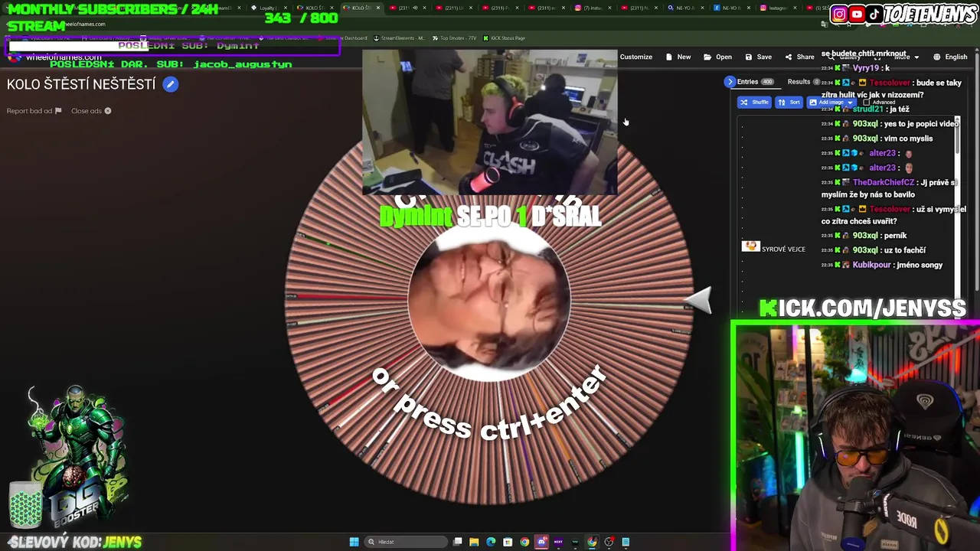Launch Microsoft Edge from the taskbar
The width and height of the screenshot is (980, 551).
coord(491,542)
